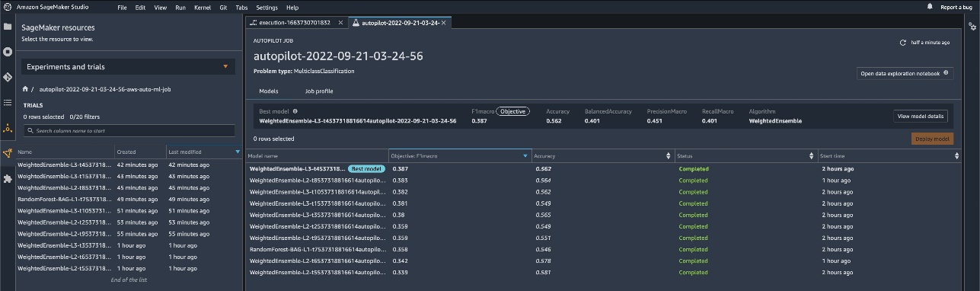Click the View model details button
980x291 pixels.
tap(921, 116)
